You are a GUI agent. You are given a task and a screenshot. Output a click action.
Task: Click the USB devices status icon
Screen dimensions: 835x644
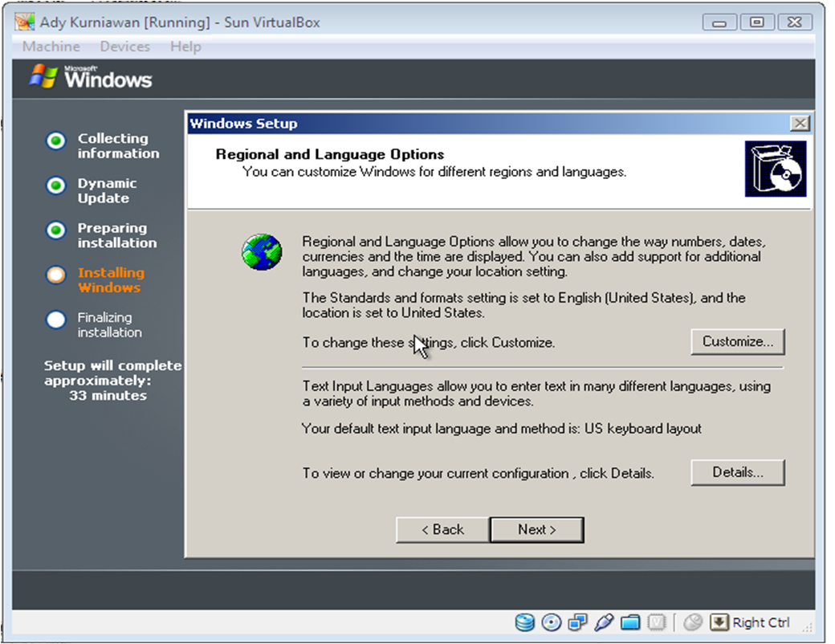[x=603, y=622]
